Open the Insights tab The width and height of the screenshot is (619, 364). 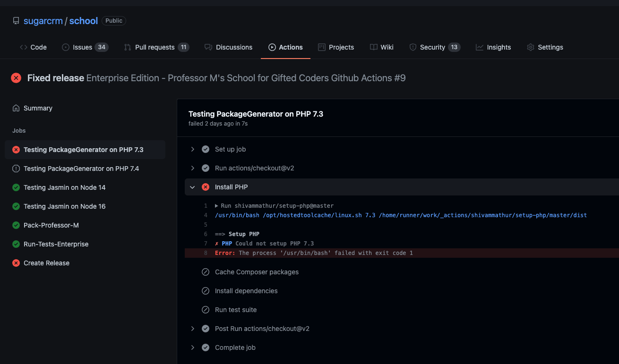tap(493, 47)
